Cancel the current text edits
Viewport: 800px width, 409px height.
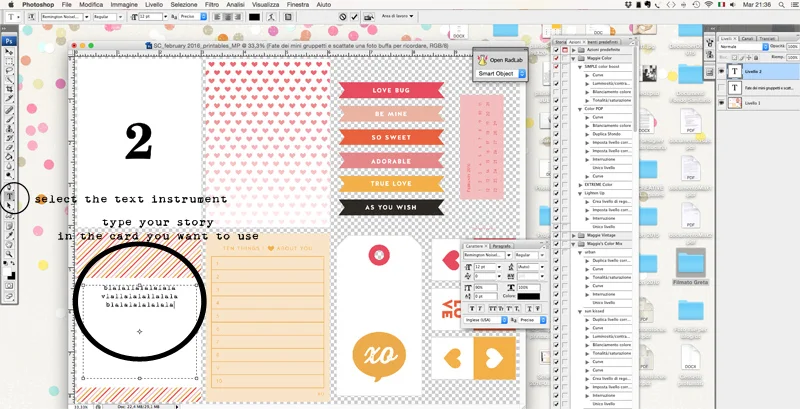[x=343, y=17]
